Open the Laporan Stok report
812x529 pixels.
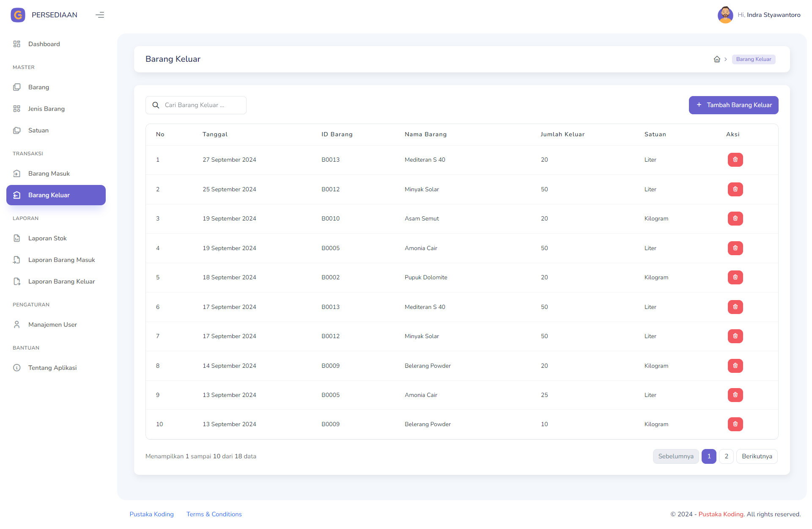(47, 238)
